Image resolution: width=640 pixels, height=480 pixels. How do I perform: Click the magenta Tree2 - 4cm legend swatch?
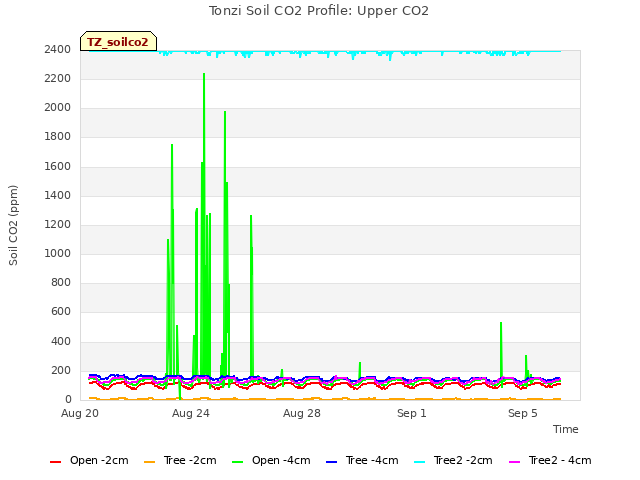pos(515,462)
